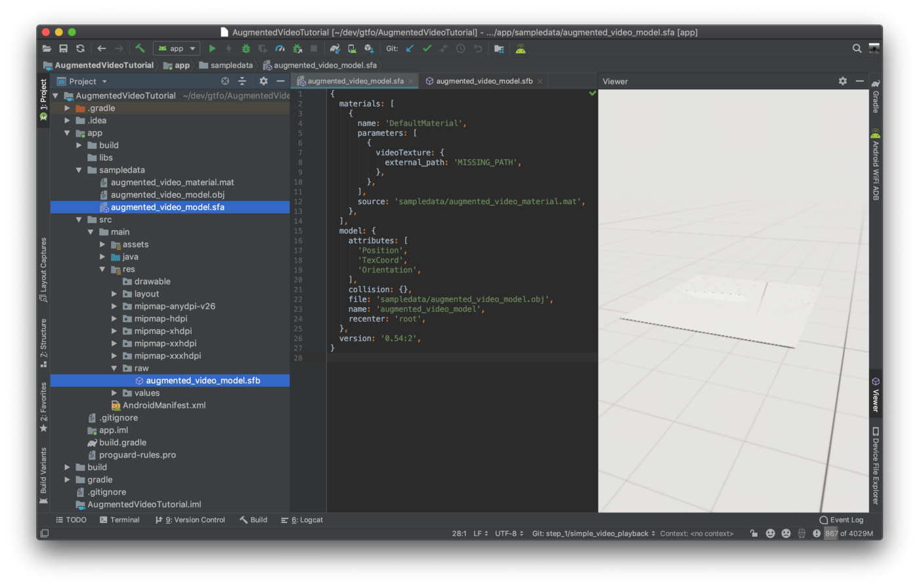
Task: Sync project files with the refresh icon
Action: point(80,48)
